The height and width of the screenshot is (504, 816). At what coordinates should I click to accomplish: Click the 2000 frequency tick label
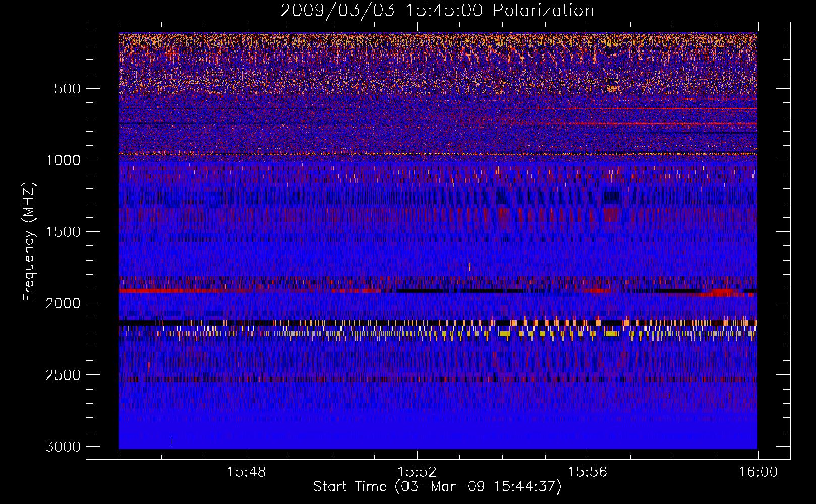coord(63,303)
